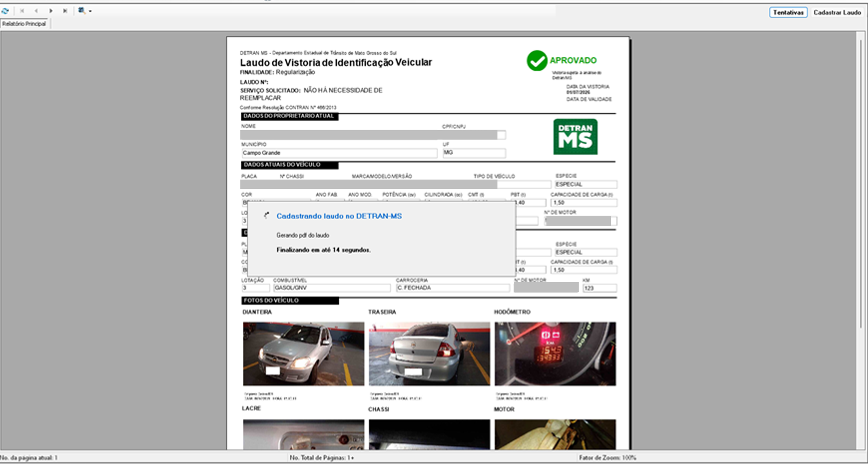Click the UF field showing MG
The height and width of the screenshot is (464, 868).
coord(474,153)
